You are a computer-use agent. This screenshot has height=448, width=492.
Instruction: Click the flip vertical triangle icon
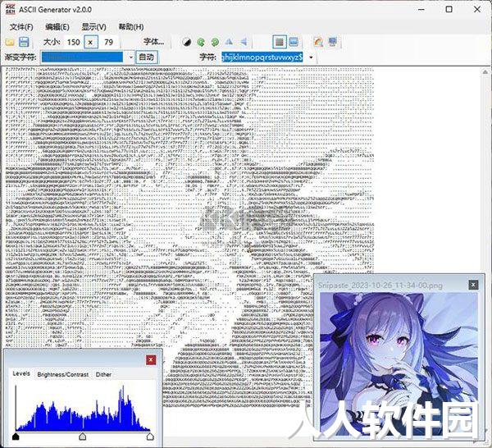click(229, 42)
